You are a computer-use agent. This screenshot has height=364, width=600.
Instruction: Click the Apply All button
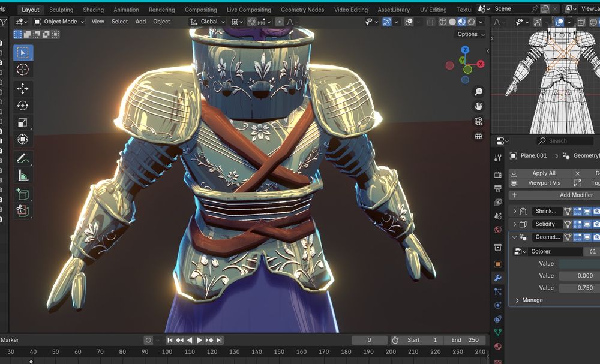point(540,173)
